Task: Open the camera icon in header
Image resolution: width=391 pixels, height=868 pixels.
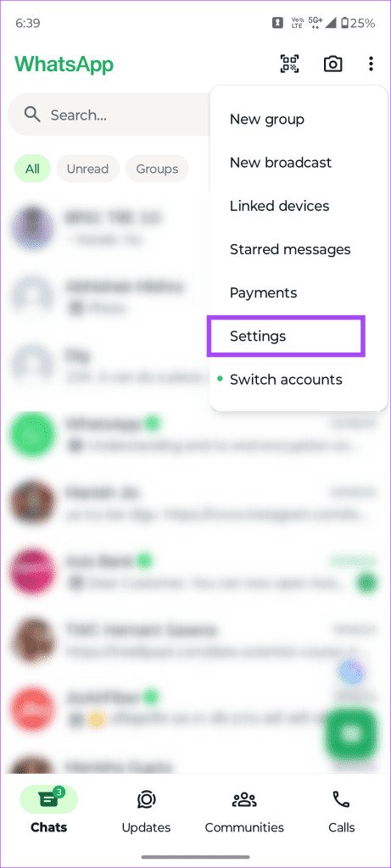Action: tap(332, 64)
